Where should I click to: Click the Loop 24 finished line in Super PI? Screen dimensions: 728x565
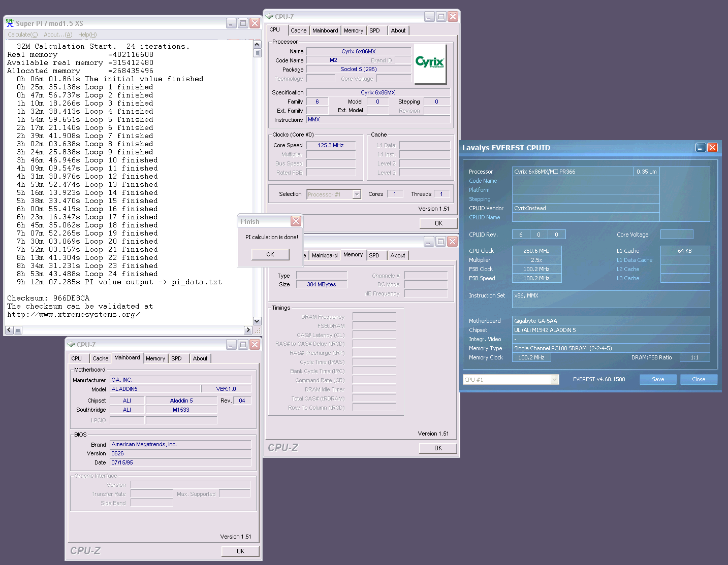pos(87,274)
